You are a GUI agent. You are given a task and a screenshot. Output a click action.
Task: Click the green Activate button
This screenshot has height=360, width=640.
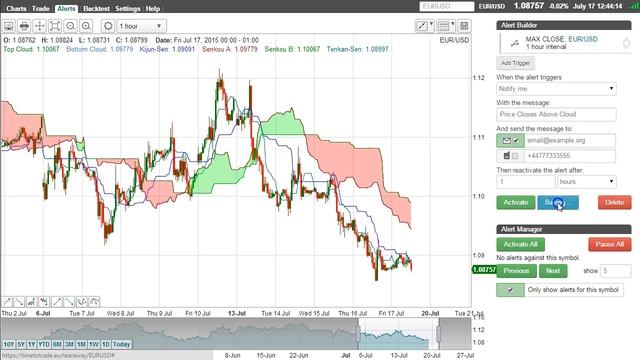516,202
